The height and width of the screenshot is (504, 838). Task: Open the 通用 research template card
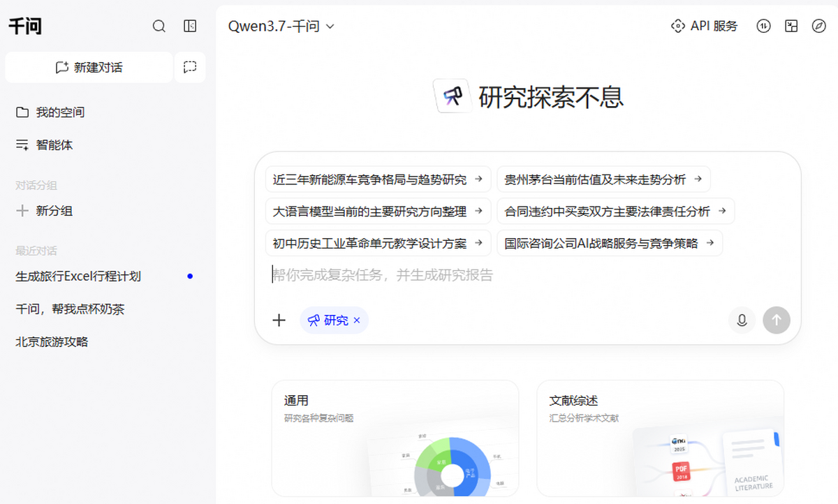(395, 438)
